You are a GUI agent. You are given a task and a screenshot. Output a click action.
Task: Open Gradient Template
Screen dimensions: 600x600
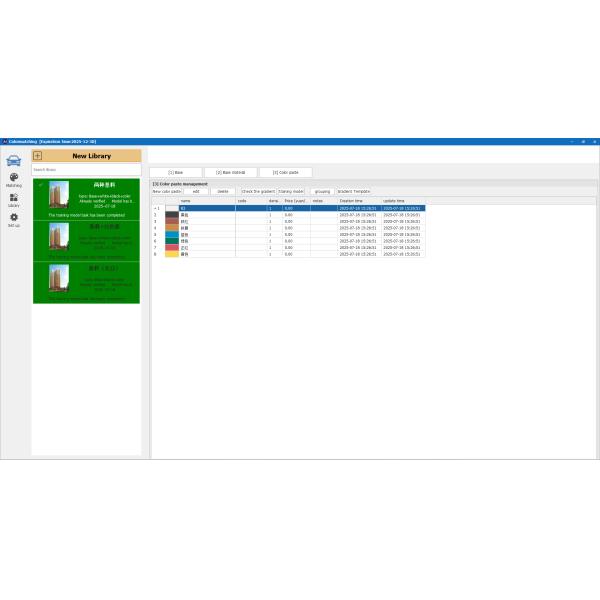pyautogui.click(x=353, y=191)
